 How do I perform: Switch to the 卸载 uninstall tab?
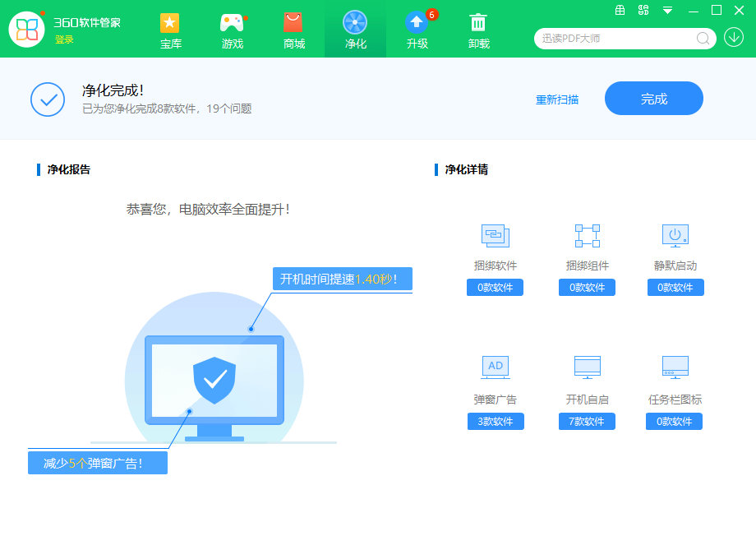point(478,30)
